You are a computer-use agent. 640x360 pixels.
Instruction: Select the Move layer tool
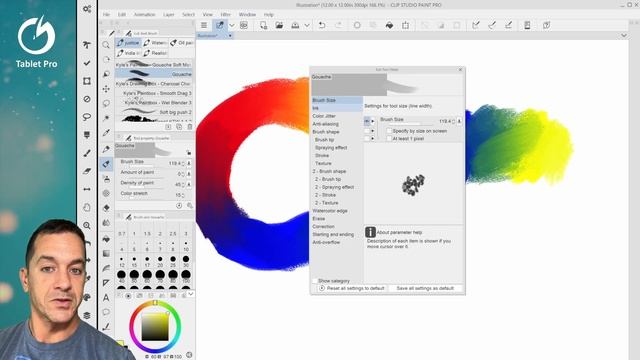pos(106,89)
